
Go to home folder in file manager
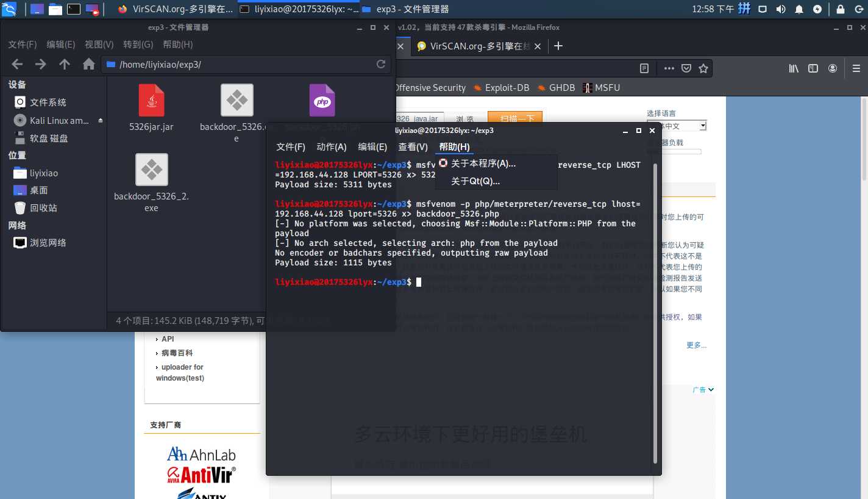pos(89,64)
